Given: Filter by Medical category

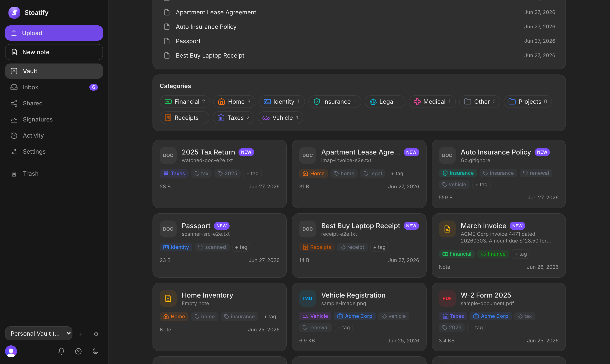Looking at the screenshot, I should (x=432, y=102).
